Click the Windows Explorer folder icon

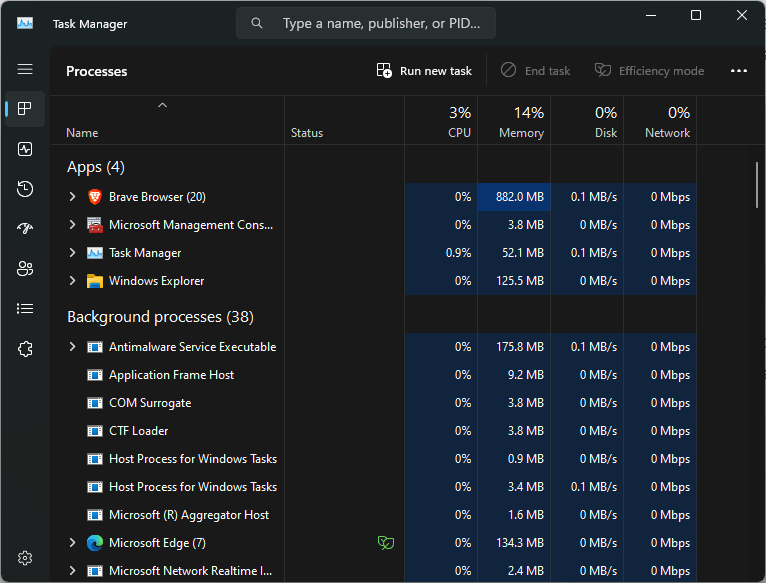click(95, 281)
